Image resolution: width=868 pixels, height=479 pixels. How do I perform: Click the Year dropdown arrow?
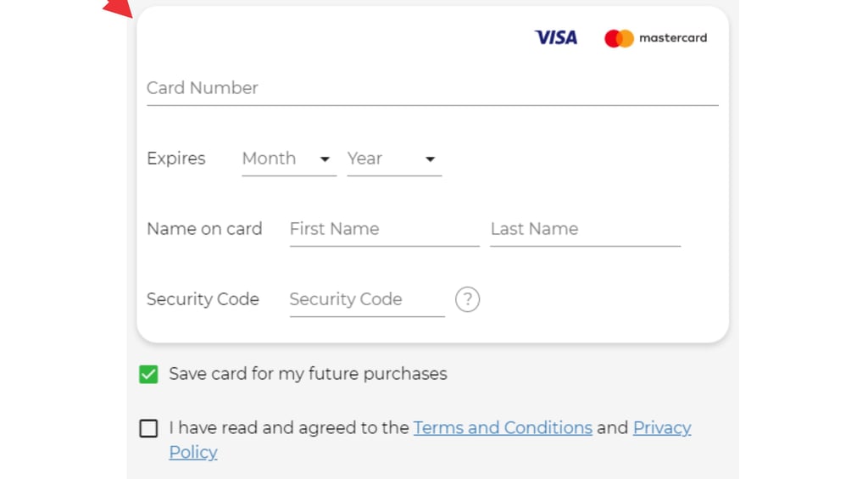(430, 159)
